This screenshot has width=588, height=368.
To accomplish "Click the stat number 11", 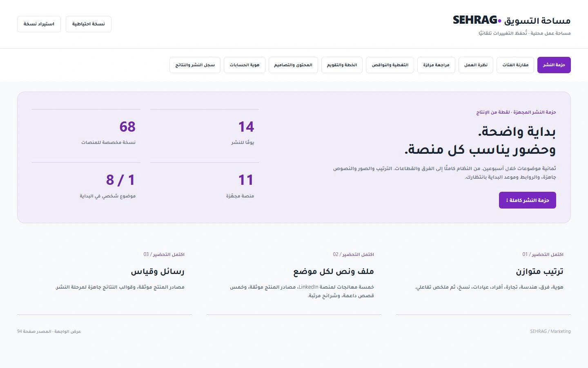I will [x=246, y=180].
